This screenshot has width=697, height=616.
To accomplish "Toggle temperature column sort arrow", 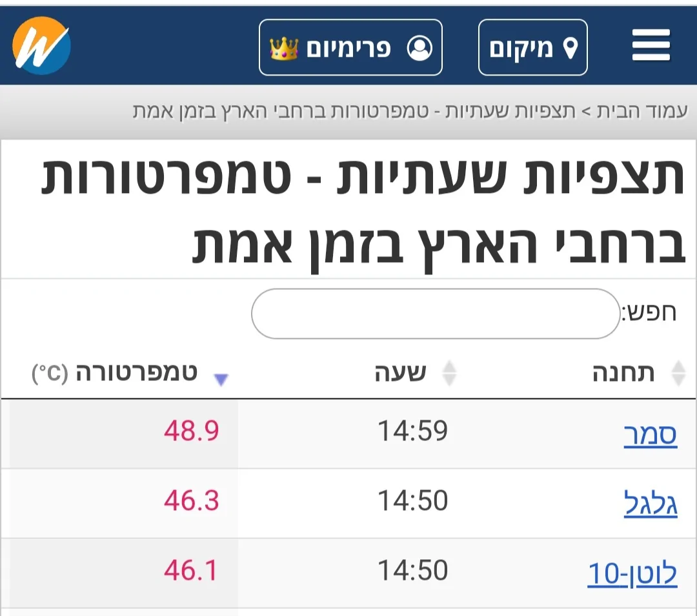I will tap(221, 380).
